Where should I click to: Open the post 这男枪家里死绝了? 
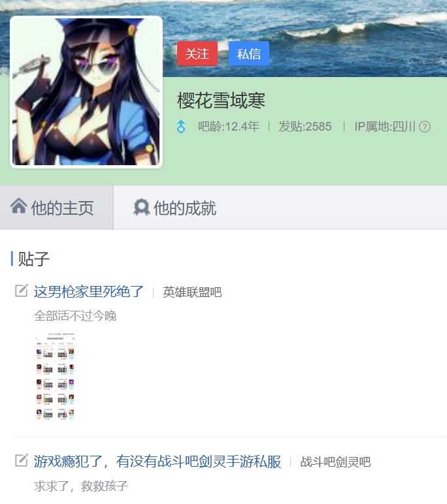(x=88, y=292)
